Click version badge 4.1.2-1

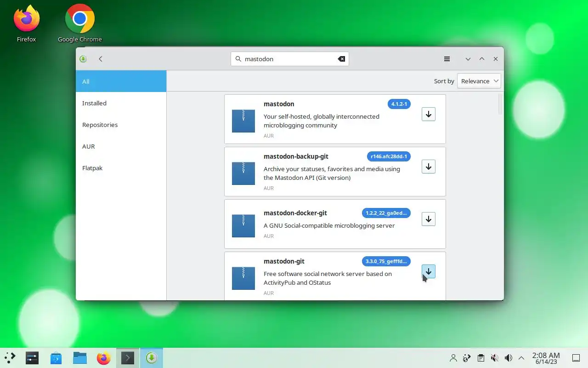pos(399,104)
